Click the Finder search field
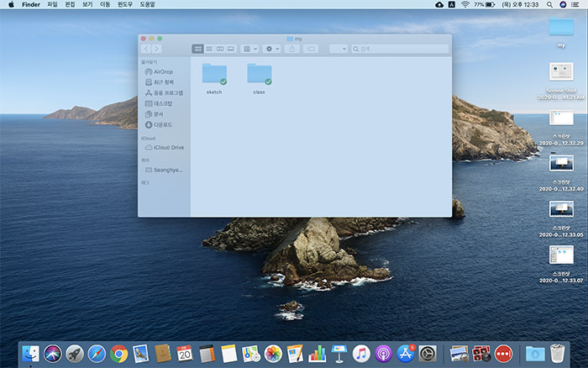588x368 pixels. [400, 49]
